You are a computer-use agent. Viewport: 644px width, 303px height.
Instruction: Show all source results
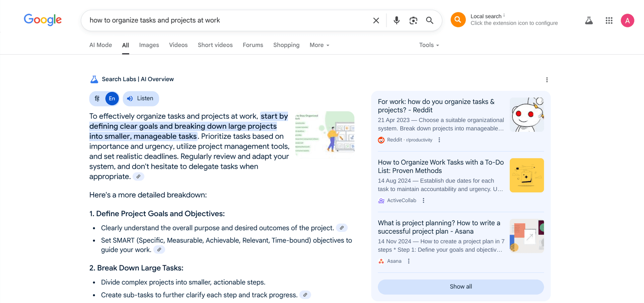pyautogui.click(x=461, y=287)
